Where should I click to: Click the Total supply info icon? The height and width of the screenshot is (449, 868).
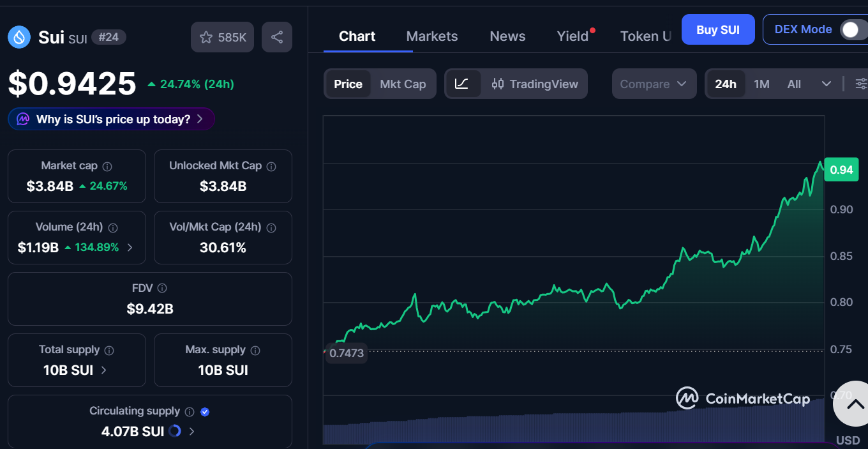(109, 350)
